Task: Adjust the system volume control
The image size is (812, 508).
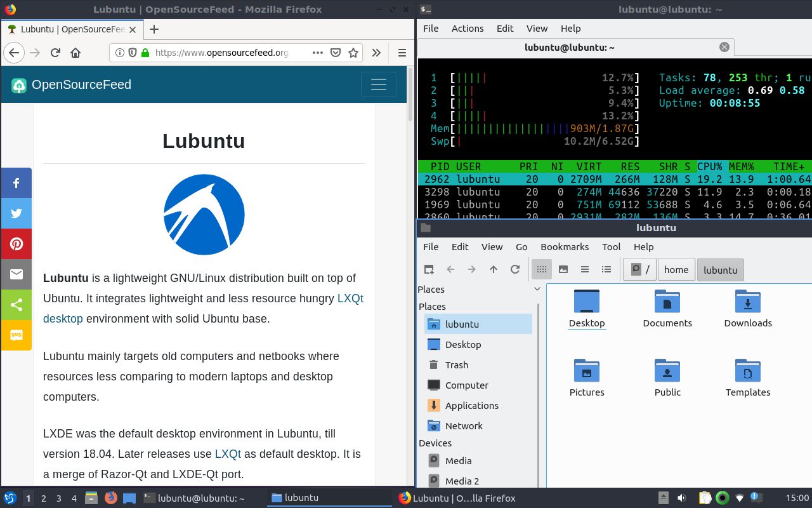Action: [x=682, y=498]
